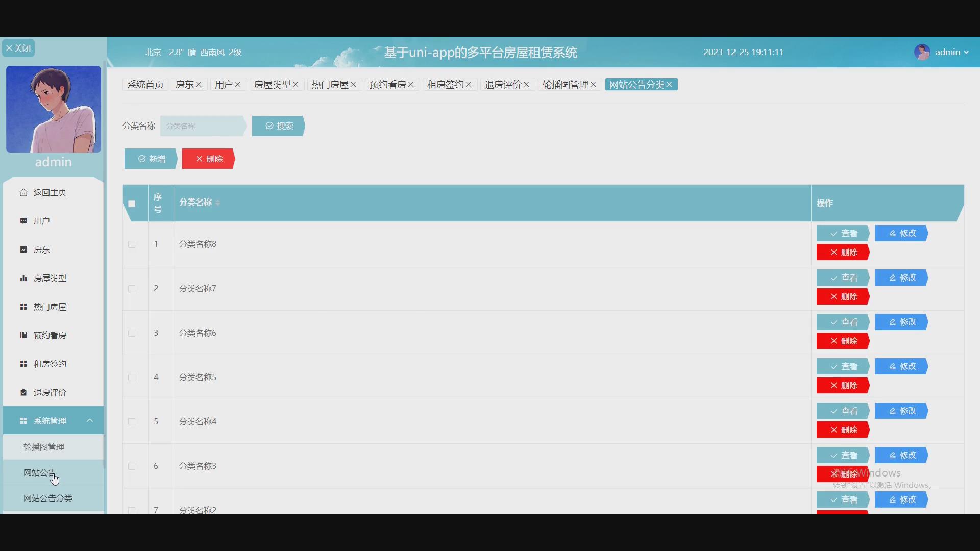This screenshot has width=980, height=551.
Task: Check the row checkbox next to 分类名称5
Action: pos(131,378)
